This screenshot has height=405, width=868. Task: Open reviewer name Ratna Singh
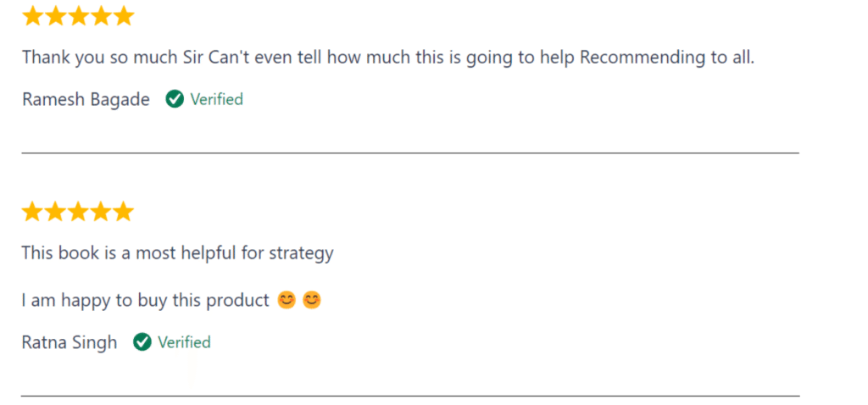pyautogui.click(x=70, y=342)
